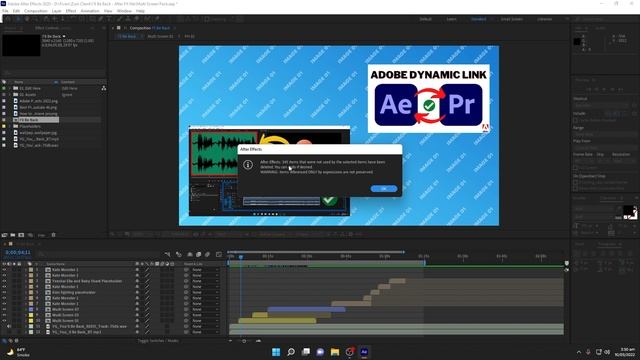
Task: Click the current time indicator playhead
Action: pos(241,257)
